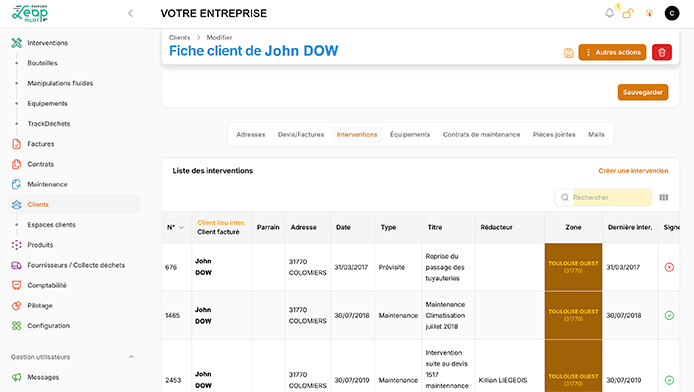This screenshot has height=392, width=694.
Task: Collapse the sidebar with the left chevron
Action: tap(130, 13)
